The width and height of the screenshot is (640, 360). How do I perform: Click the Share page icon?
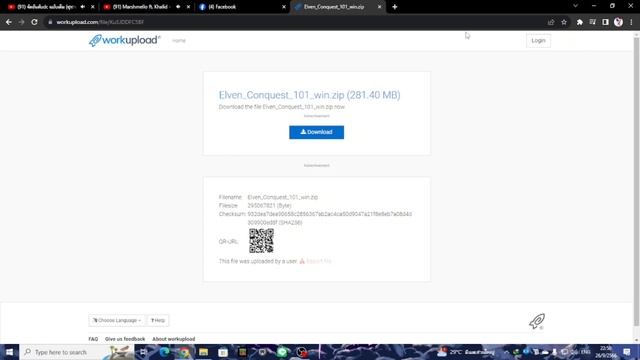pos(551,22)
